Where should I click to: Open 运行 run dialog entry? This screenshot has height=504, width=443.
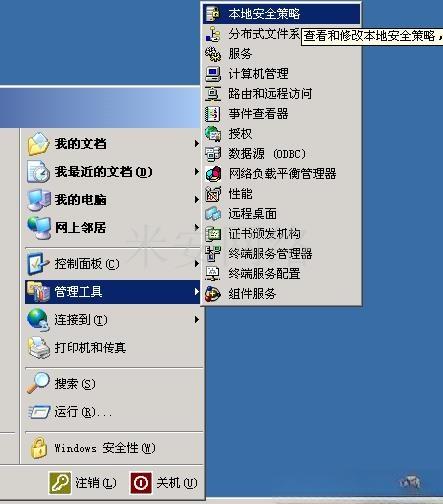click(x=114, y=412)
